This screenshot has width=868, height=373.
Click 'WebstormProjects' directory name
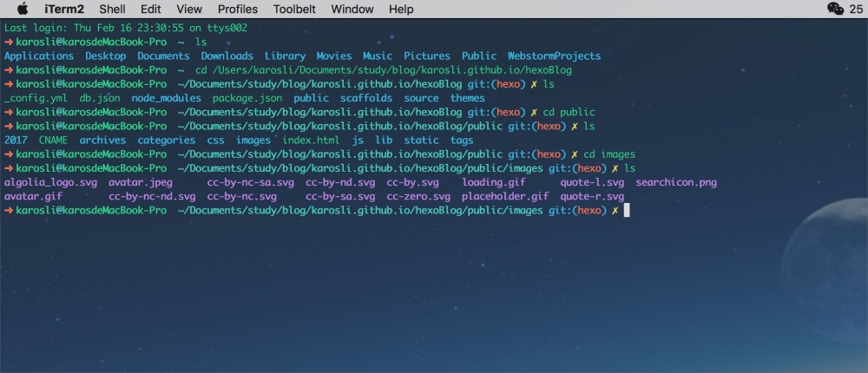coord(554,56)
